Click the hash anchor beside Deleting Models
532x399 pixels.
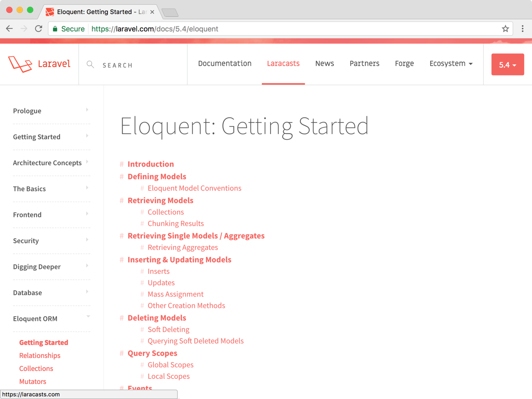121,318
